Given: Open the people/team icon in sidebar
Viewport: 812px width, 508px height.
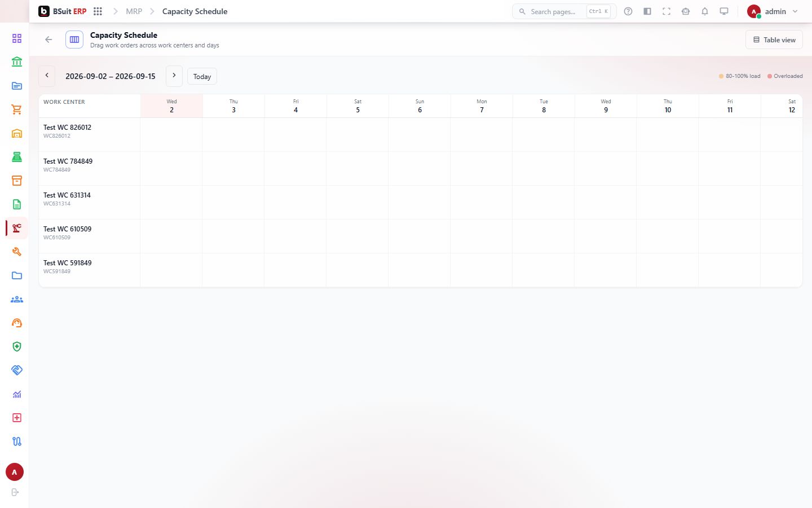Looking at the screenshot, I should [x=17, y=299].
